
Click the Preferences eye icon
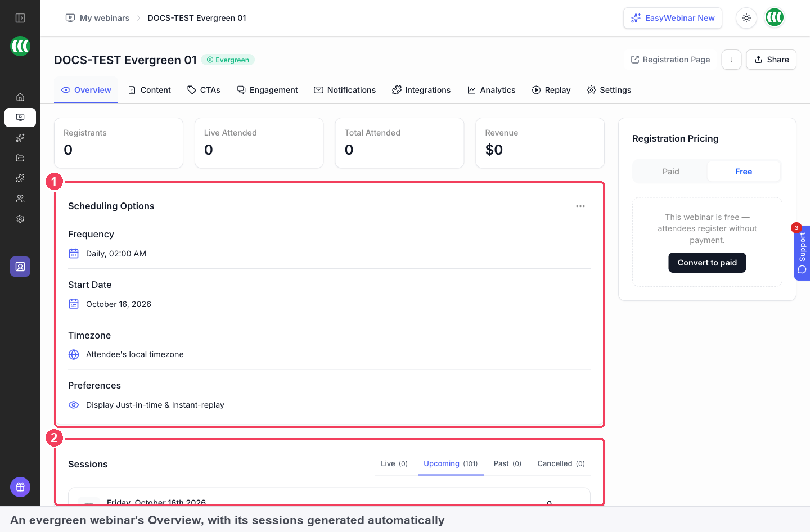(74, 405)
